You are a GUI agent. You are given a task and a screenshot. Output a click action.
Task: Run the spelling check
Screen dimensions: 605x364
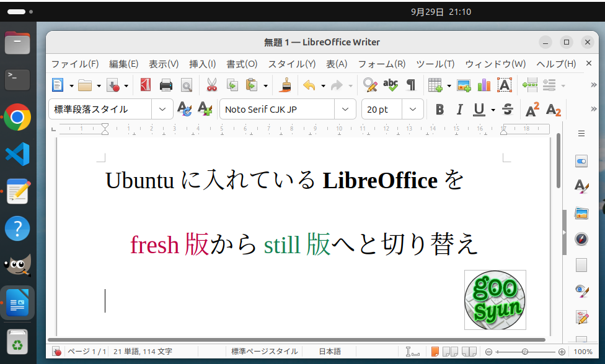pos(391,85)
